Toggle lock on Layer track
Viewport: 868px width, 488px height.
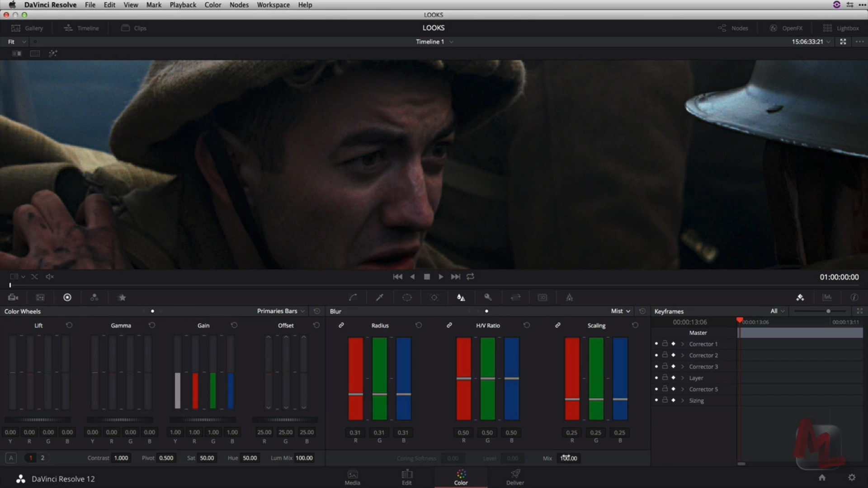click(665, 378)
